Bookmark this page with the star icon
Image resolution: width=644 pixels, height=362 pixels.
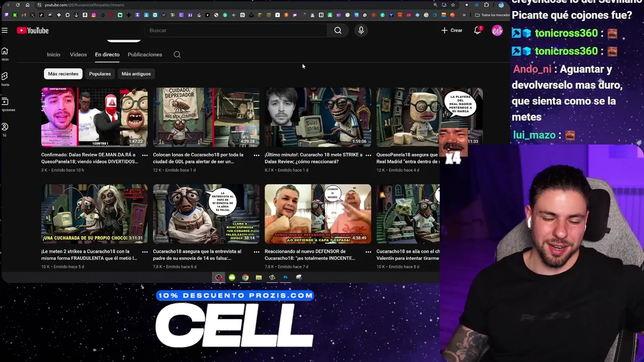click(453, 5)
